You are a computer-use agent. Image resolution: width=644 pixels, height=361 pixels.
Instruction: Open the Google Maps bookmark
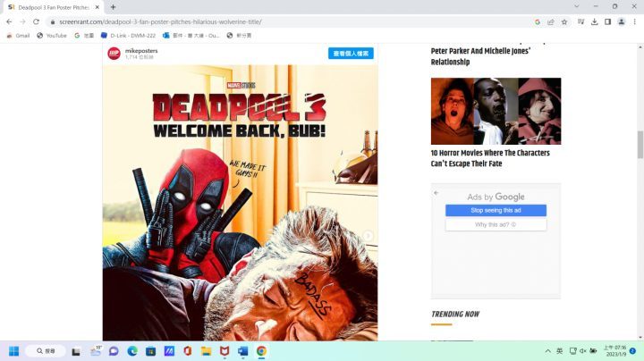coord(84,36)
